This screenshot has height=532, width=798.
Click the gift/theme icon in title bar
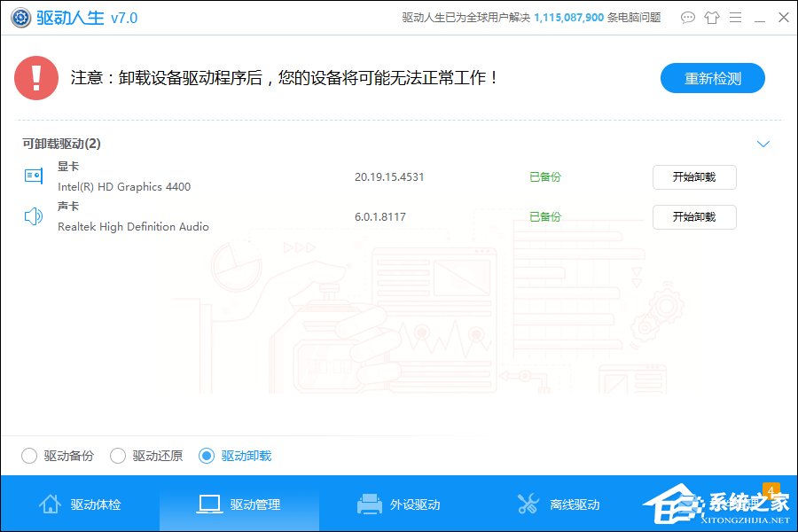[712, 17]
